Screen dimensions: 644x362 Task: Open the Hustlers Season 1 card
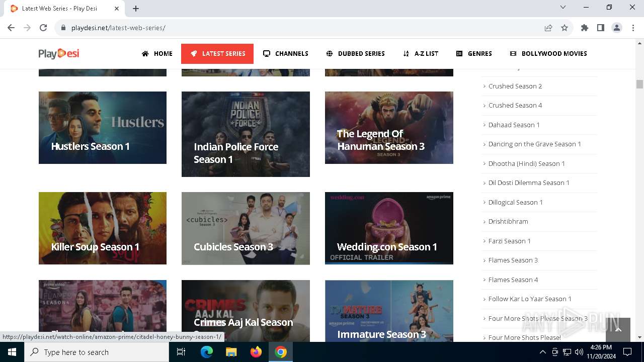pyautogui.click(x=103, y=128)
